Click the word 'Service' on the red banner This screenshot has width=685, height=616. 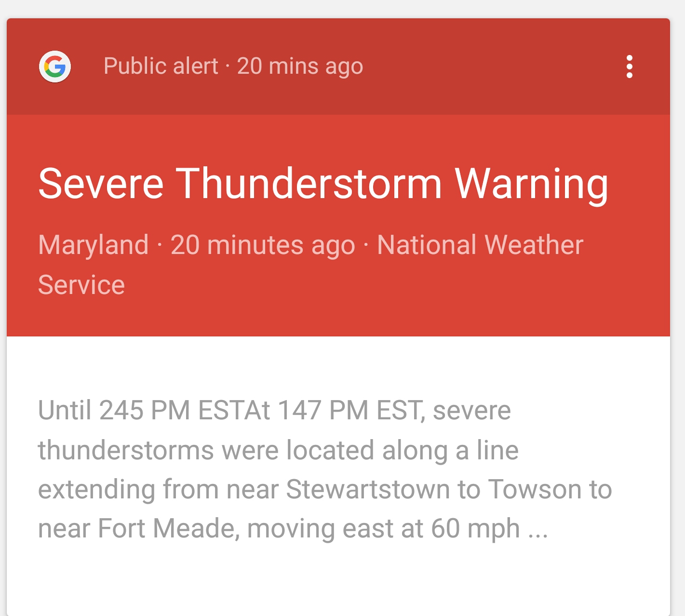[81, 284]
